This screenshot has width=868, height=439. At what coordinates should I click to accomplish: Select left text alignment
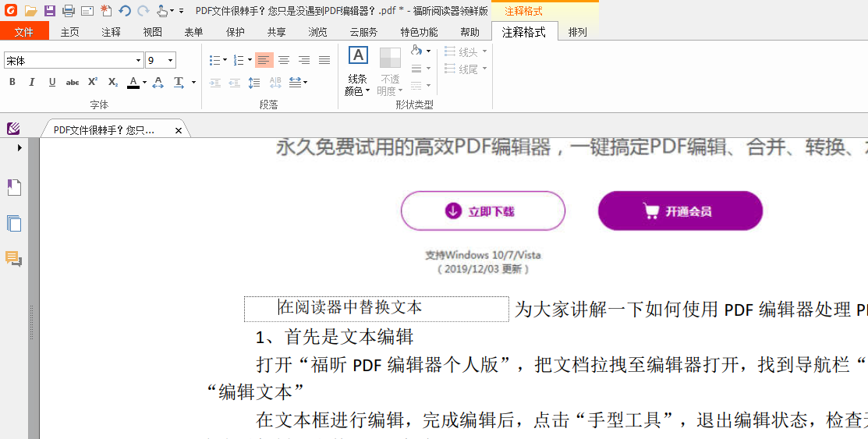[264, 60]
